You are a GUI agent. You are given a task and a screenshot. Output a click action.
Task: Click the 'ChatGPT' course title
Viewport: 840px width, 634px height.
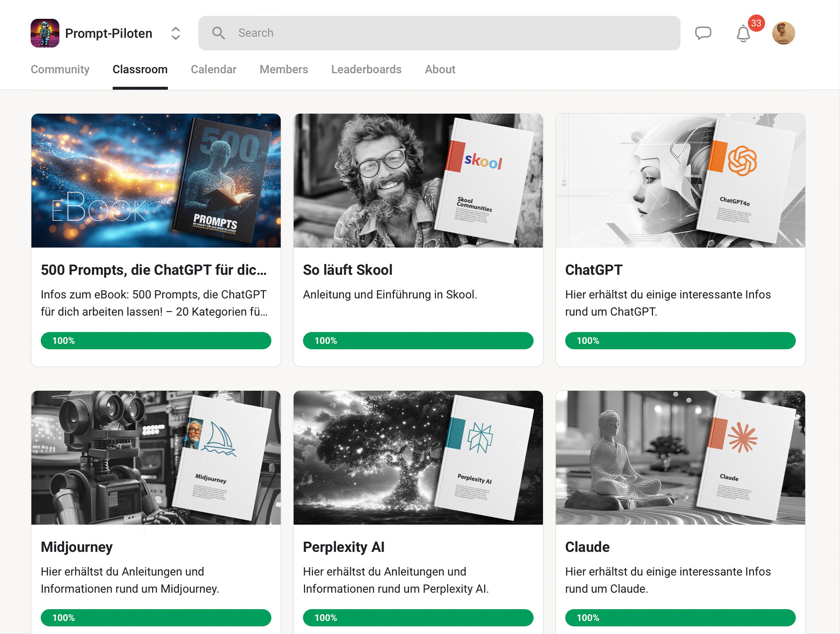click(594, 270)
